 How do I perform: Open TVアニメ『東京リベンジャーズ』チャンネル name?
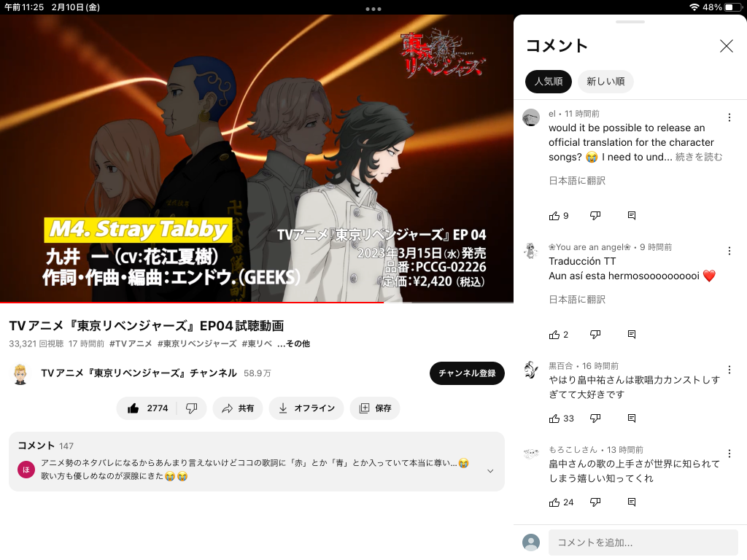[x=139, y=373]
